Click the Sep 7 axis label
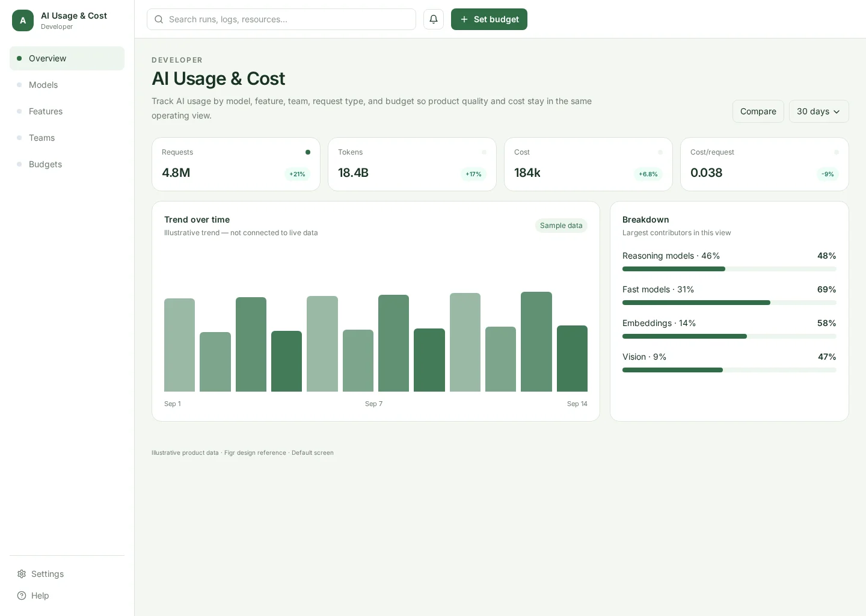866x616 pixels. point(373,404)
